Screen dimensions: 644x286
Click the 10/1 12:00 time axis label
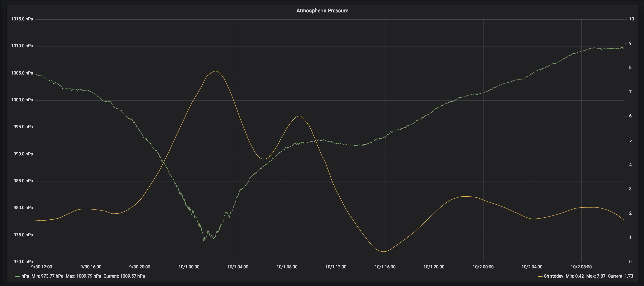(x=336, y=267)
